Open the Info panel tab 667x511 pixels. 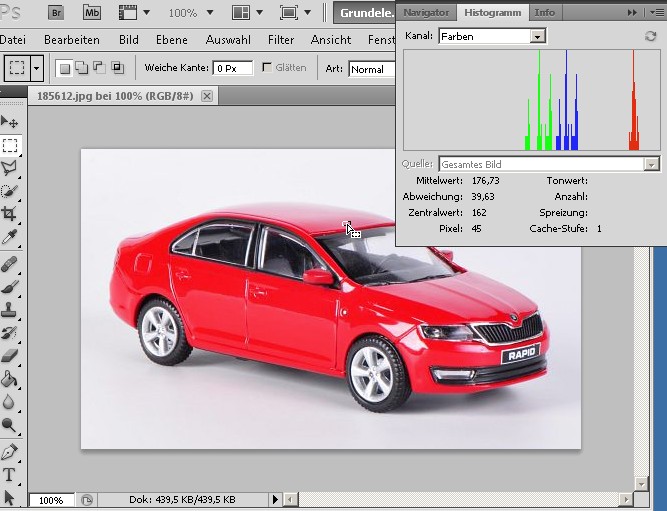tap(544, 13)
